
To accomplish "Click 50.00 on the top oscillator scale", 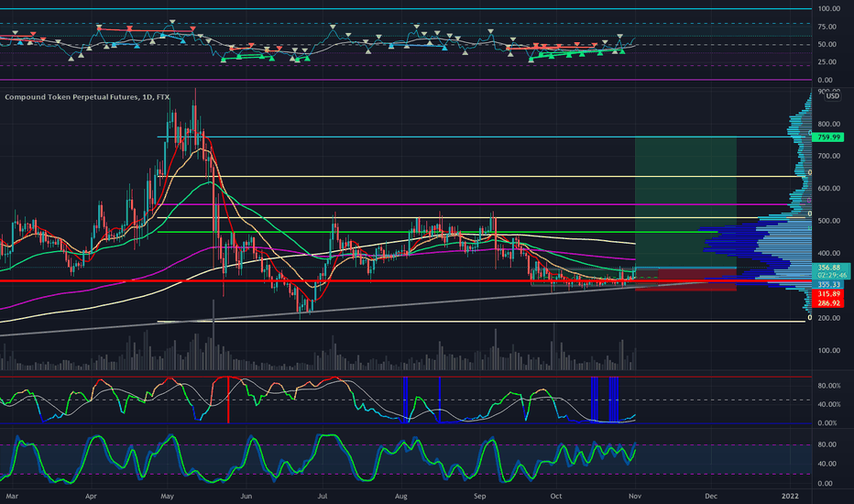I will coord(827,45).
